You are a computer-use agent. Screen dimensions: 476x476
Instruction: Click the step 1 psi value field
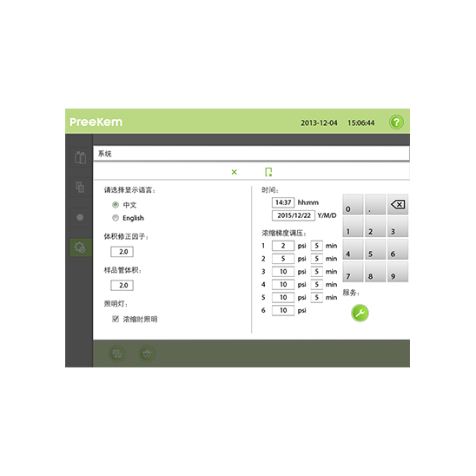pos(283,246)
